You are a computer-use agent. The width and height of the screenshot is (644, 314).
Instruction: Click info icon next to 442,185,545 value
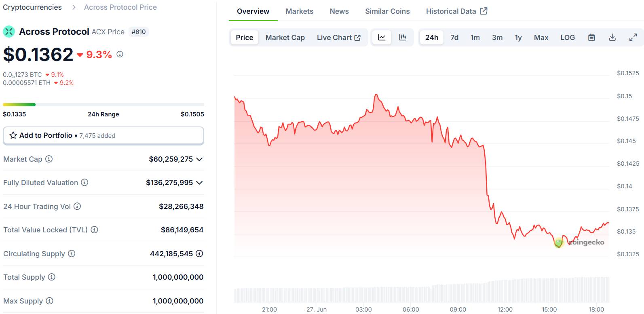[199, 253]
